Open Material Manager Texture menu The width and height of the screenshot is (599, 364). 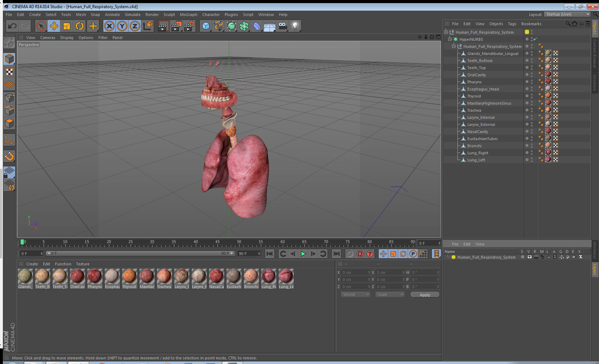(x=83, y=264)
